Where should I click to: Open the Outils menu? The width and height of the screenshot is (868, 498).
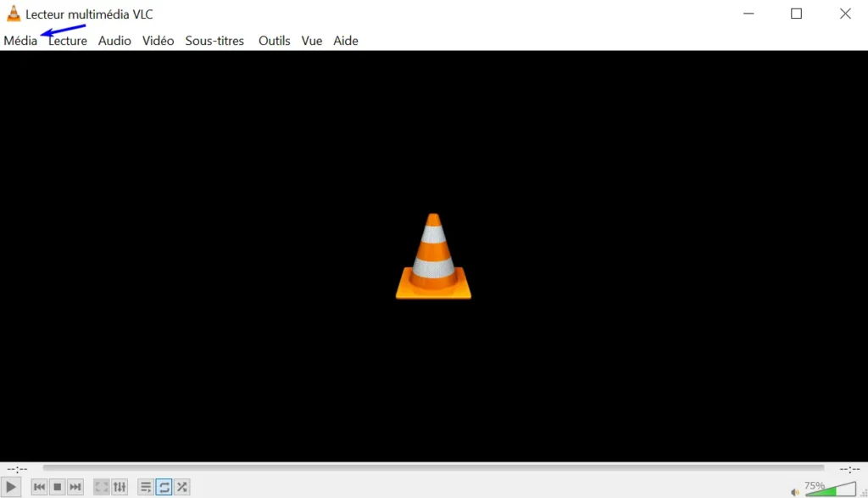click(274, 40)
